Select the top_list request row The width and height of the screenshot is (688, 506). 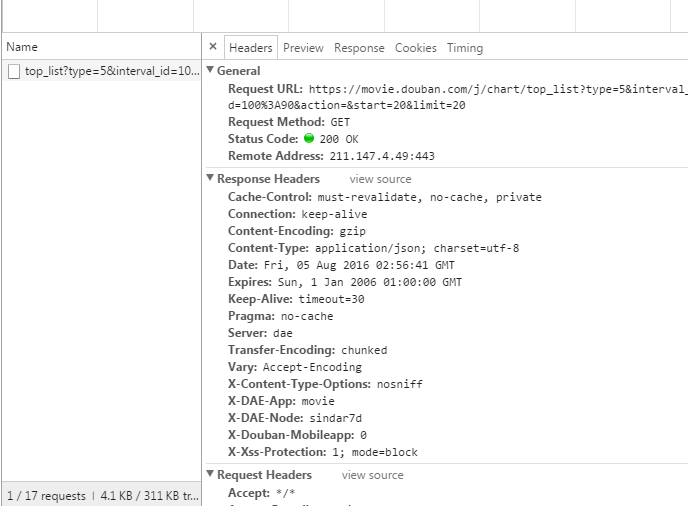click(110, 71)
